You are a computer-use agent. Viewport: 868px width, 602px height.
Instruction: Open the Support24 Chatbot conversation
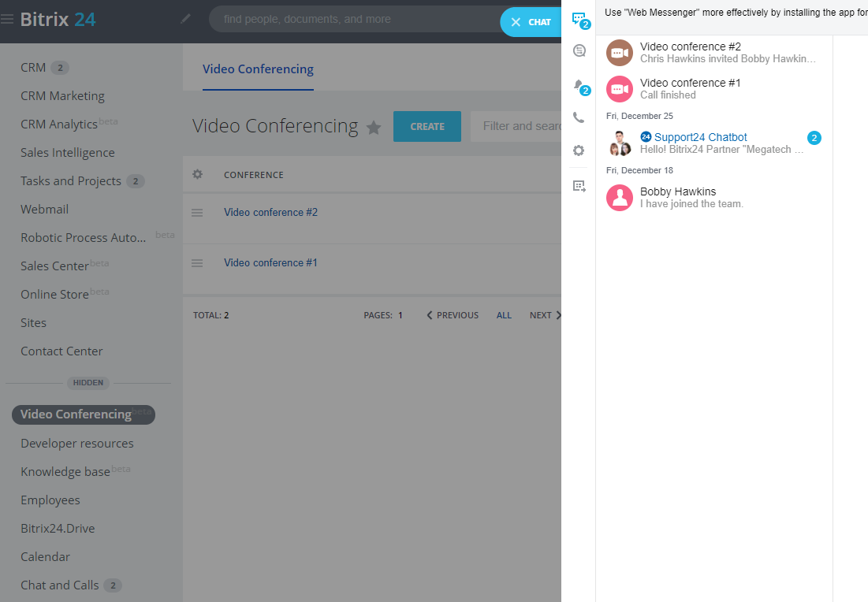(714, 143)
